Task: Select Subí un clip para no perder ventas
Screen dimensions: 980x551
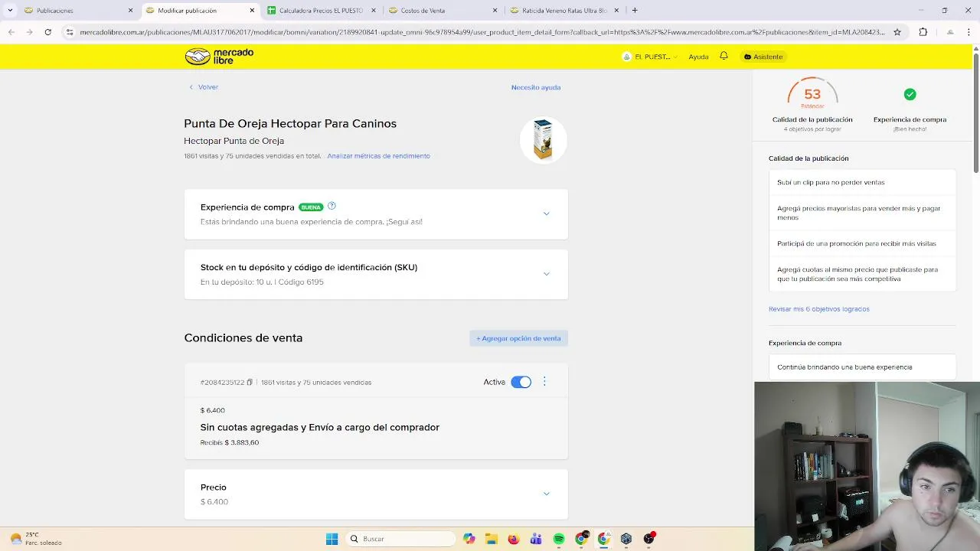Action: (x=862, y=182)
